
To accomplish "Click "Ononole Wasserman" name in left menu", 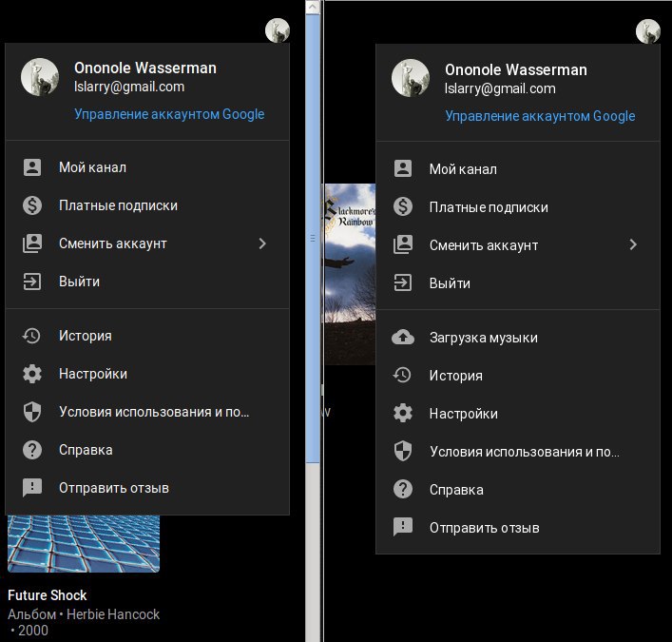I will pos(145,68).
